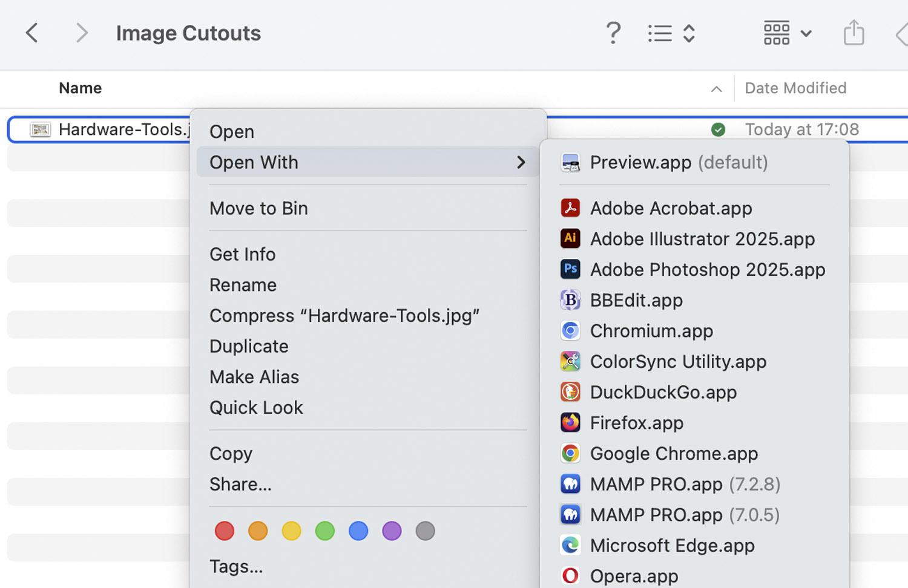Expand the Open With submenu arrow

521,162
